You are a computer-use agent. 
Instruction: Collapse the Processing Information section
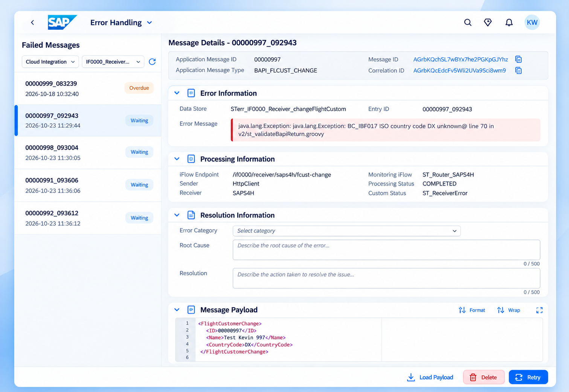(x=177, y=159)
